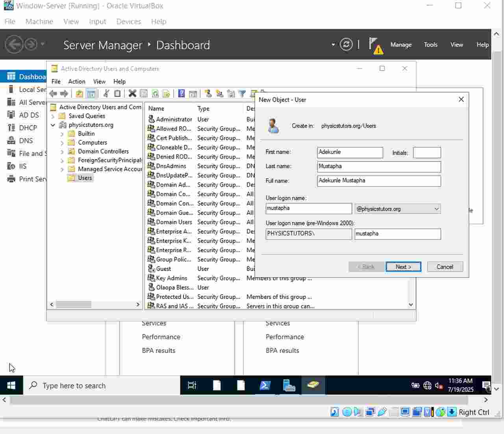The height and width of the screenshot is (434, 504).
Task: Click VirtualBox display monitor status icon
Action: click(405, 412)
